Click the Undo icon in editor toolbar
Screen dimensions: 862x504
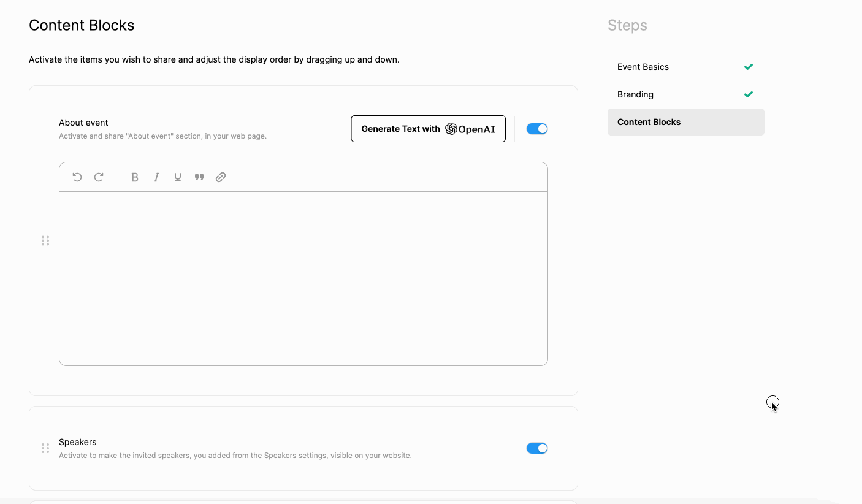(77, 177)
